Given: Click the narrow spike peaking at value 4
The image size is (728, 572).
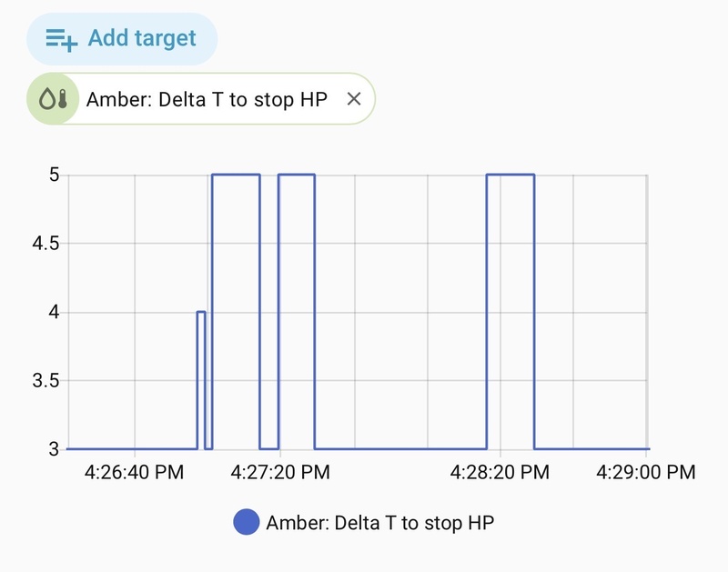Looking at the screenshot, I should coord(201,312).
